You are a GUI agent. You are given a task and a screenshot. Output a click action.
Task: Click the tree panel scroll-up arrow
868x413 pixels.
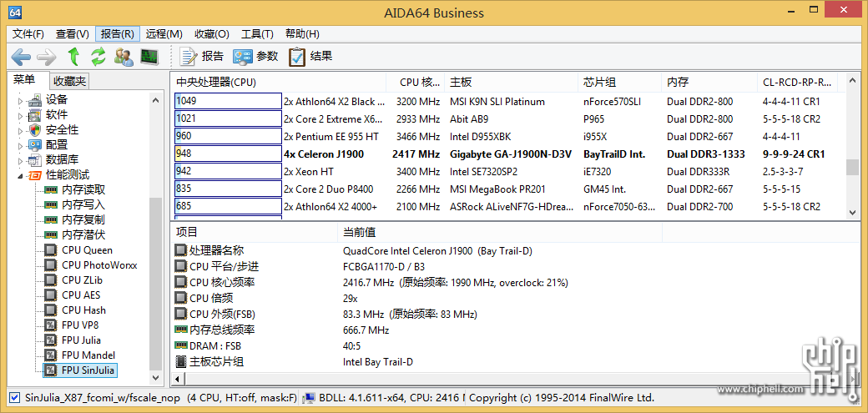coord(155,99)
